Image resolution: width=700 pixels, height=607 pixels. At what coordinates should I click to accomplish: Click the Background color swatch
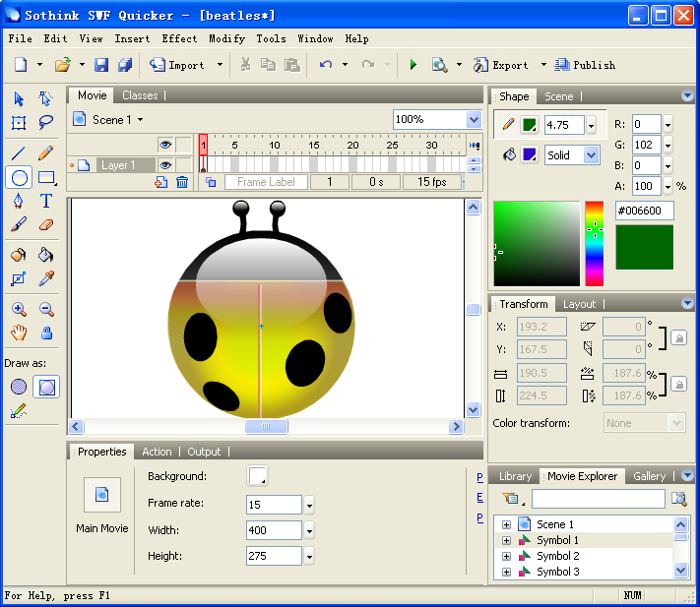257,476
